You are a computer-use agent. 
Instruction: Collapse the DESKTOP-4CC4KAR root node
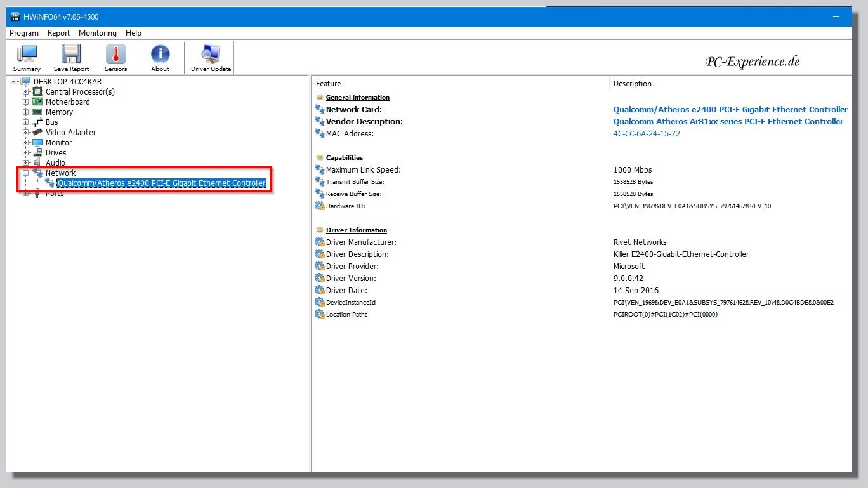[14, 82]
